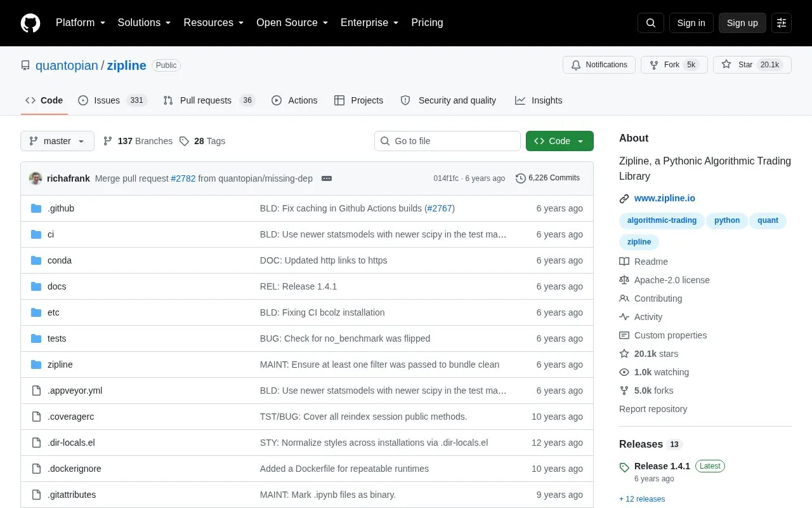812x508 pixels.
Task: Select the algorithmic-trading topic
Action: [662, 220]
